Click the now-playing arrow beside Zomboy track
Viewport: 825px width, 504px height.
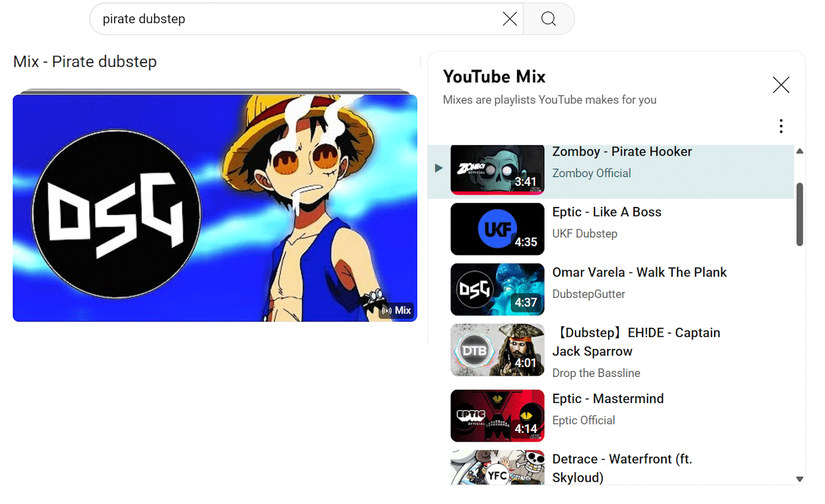click(x=438, y=168)
